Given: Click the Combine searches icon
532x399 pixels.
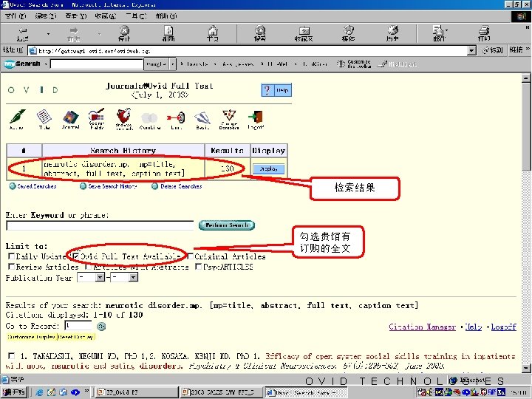Looking at the screenshot, I should [149, 120].
